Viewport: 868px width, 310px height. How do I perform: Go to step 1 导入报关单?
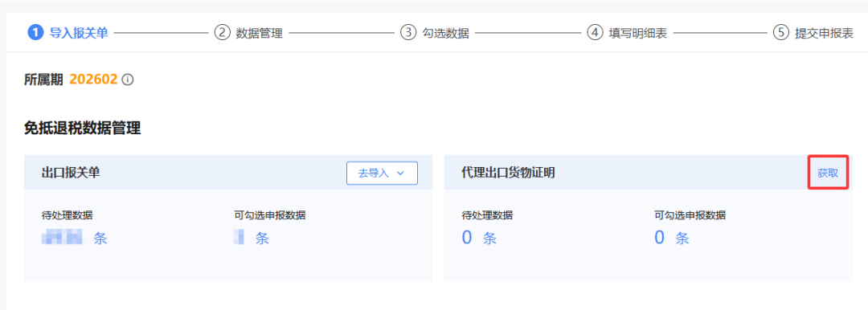(68, 33)
